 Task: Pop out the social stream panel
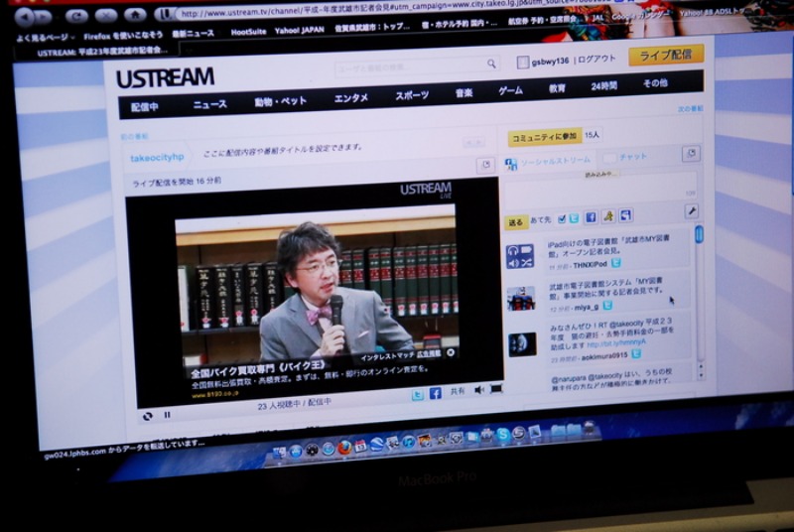point(691,153)
